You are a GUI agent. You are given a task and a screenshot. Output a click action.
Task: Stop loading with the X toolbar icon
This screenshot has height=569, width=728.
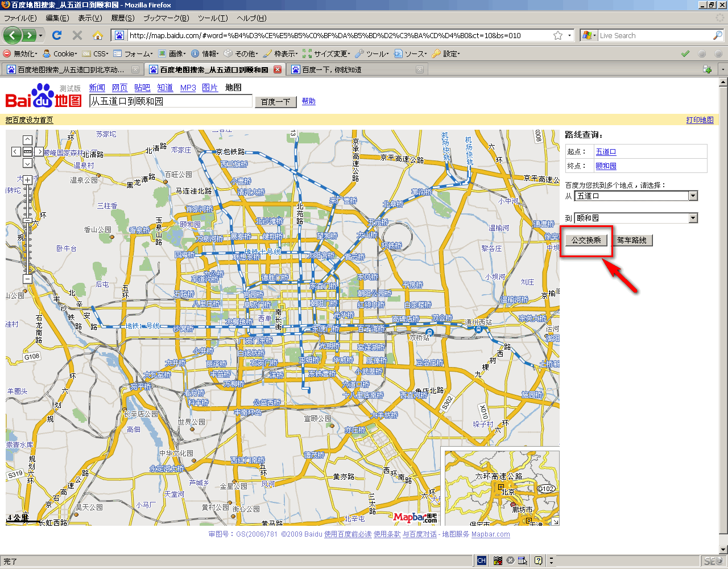[x=77, y=35]
